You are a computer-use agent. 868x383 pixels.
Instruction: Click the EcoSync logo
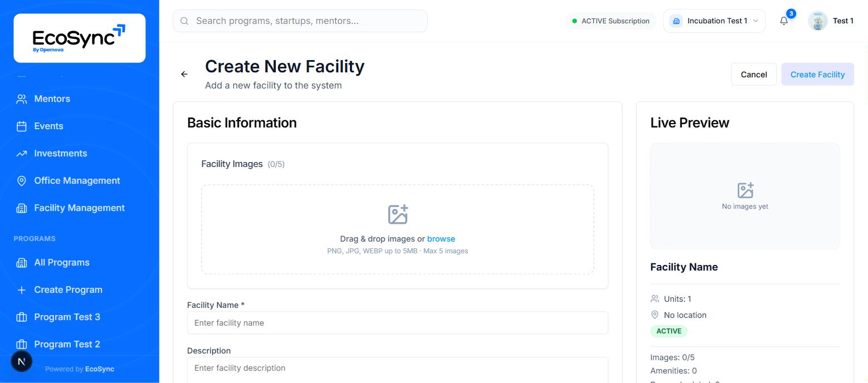[x=79, y=38]
